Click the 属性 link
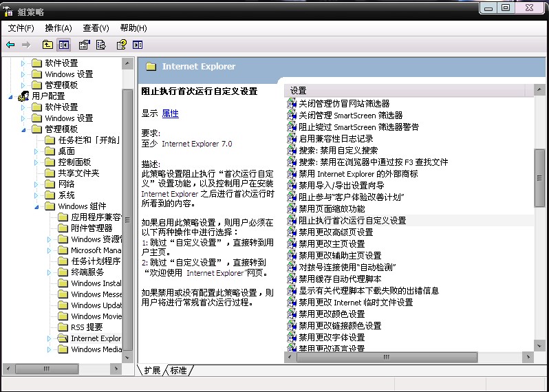The width and height of the screenshot is (549, 392). 171,113
